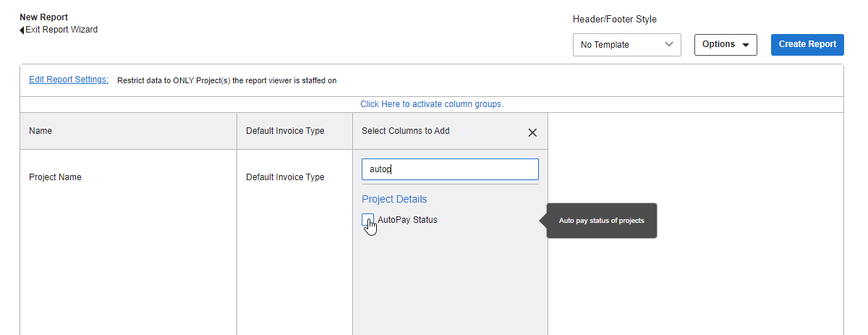Click the No Template dropdown chevron
This screenshot has width=868, height=335.
click(x=668, y=45)
